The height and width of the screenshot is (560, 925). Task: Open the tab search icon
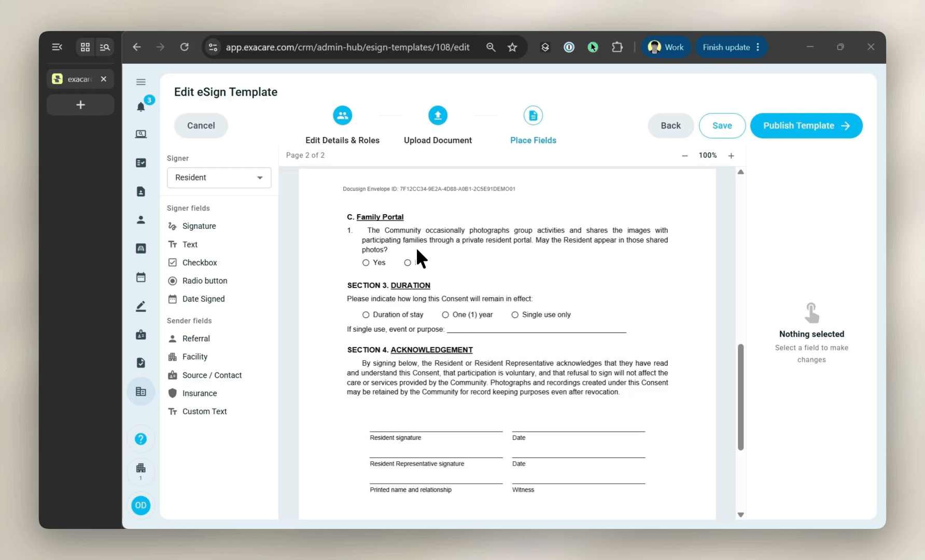pyautogui.click(x=105, y=47)
